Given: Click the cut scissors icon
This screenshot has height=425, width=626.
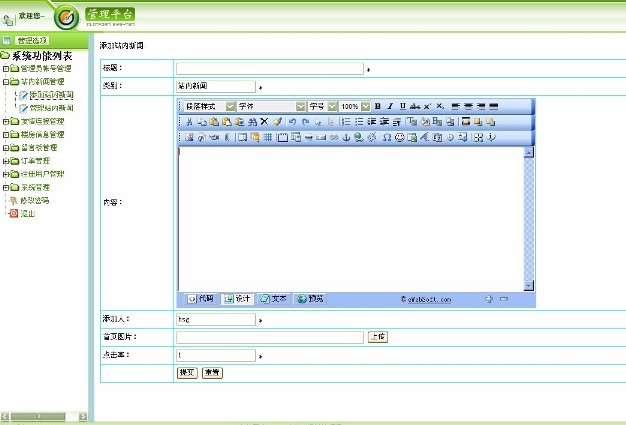Looking at the screenshot, I should (x=188, y=121).
